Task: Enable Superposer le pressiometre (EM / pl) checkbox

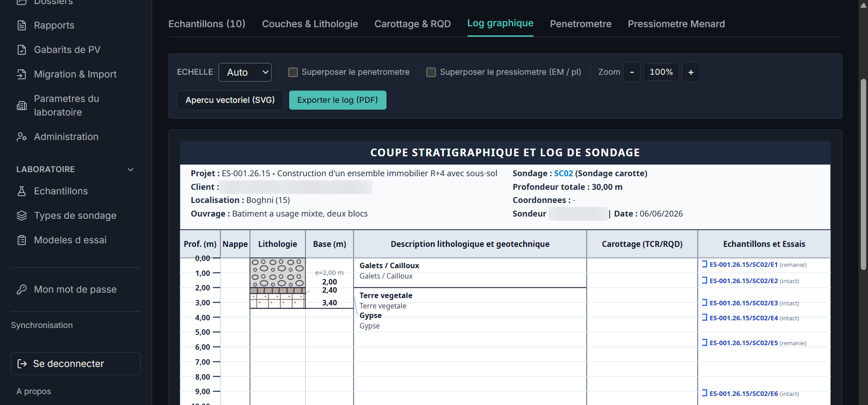Action: [x=431, y=72]
